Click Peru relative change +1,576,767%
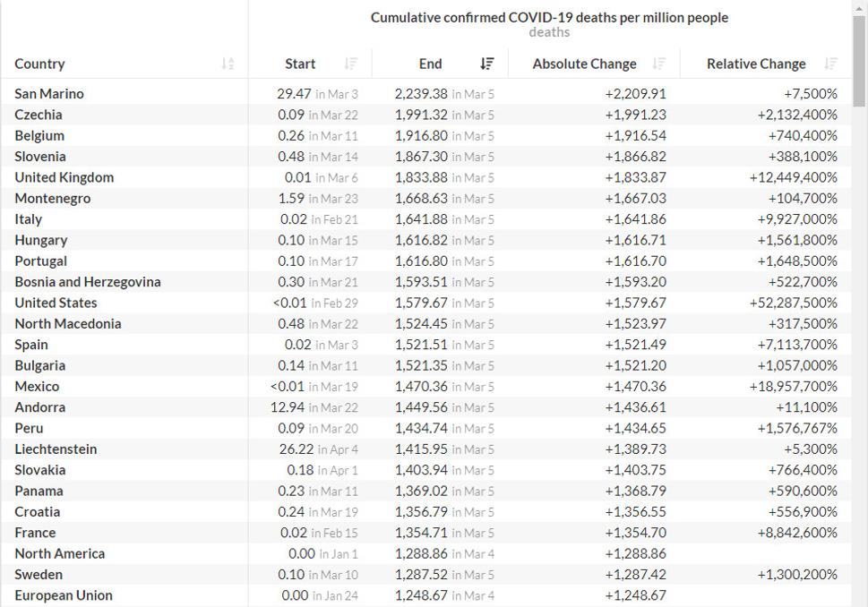 click(x=797, y=428)
